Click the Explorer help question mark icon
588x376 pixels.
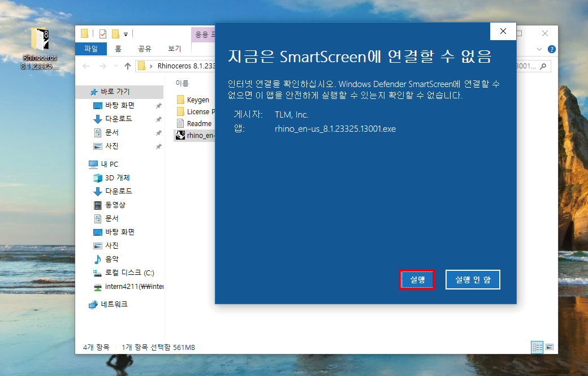tap(551, 49)
